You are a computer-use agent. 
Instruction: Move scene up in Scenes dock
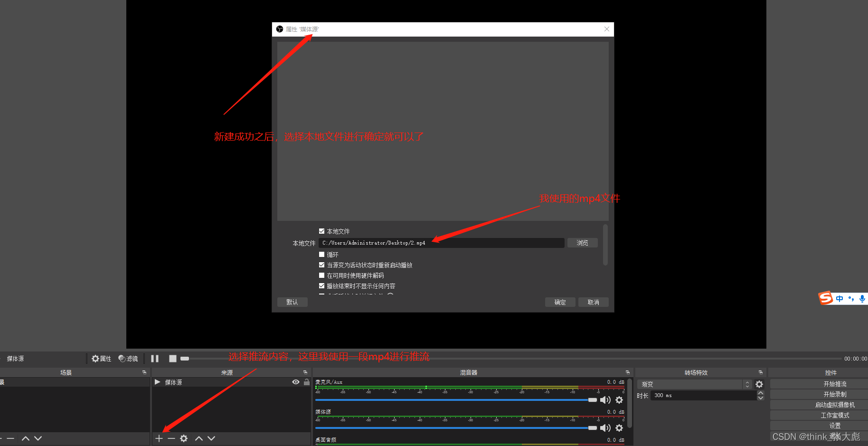coord(26,438)
